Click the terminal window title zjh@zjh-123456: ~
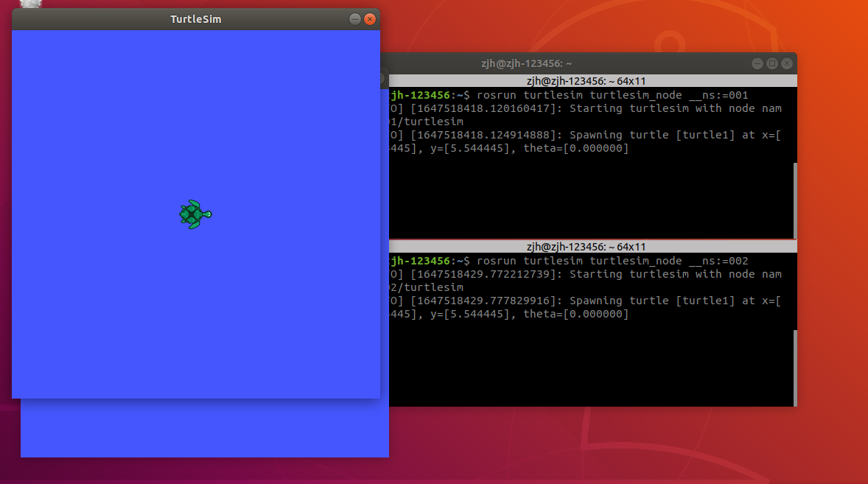The width and height of the screenshot is (868, 484). coord(526,63)
